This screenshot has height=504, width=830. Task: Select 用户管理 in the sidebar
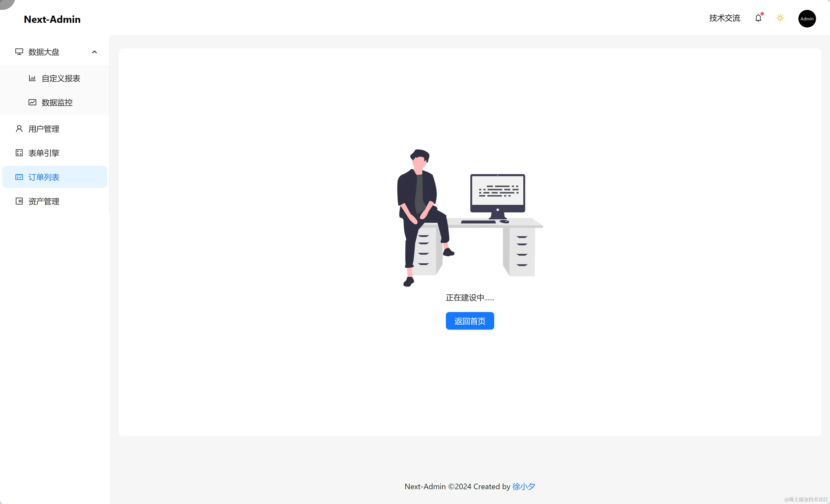tap(55, 129)
